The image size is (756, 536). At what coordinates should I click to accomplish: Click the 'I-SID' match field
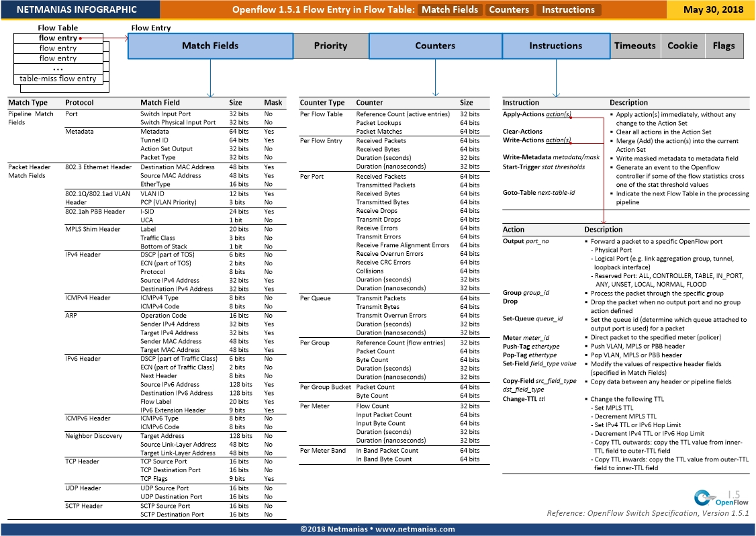click(x=147, y=212)
